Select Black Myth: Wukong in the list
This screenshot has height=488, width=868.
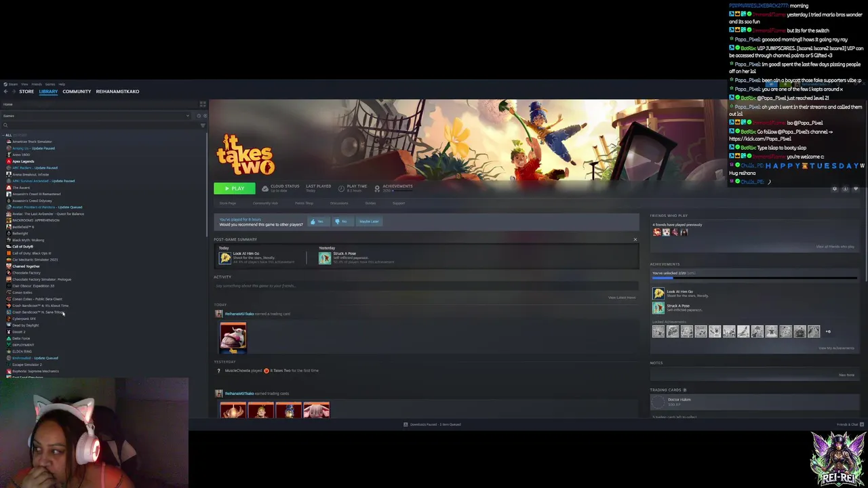coord(28,240)
